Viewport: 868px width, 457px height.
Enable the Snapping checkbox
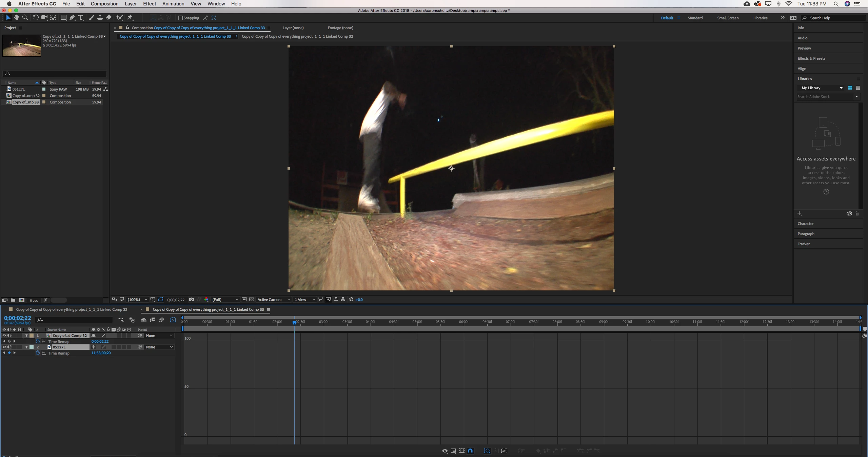pos(180,18)
